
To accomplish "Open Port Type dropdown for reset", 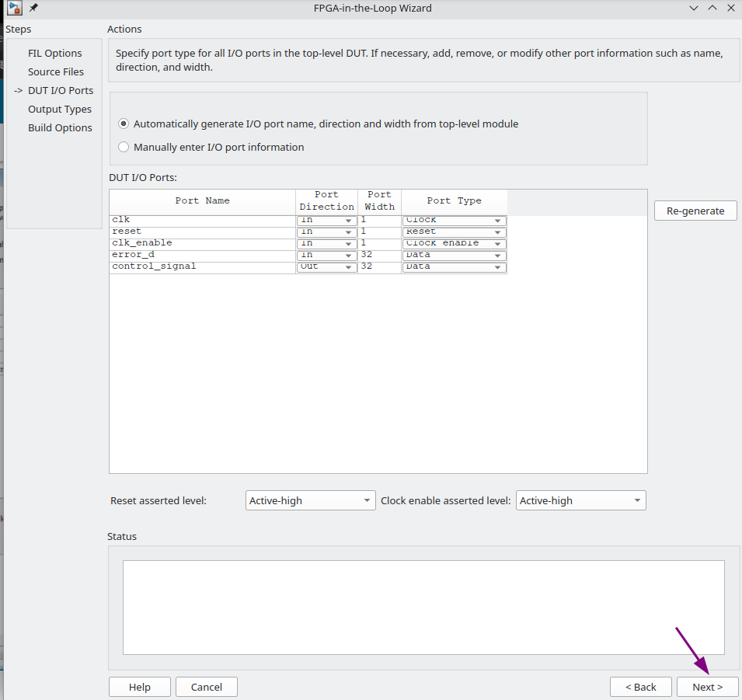I will pyautogui.click(x=455, y=232).
